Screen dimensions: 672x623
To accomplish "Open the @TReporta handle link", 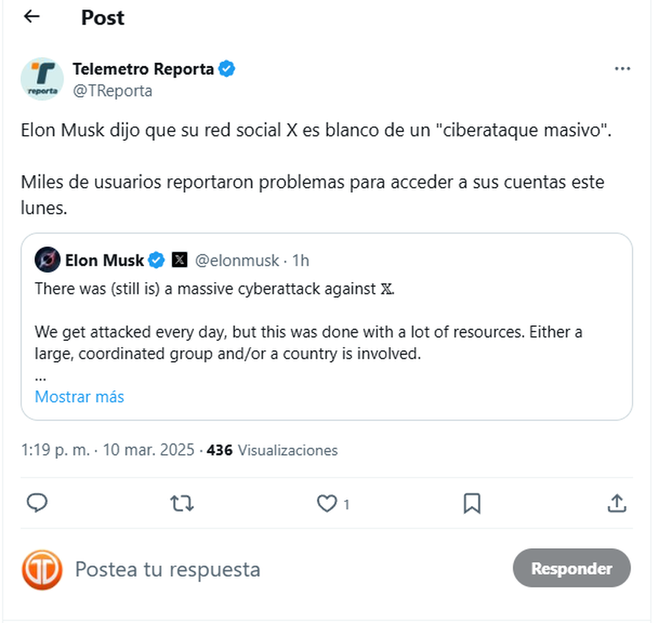I will pyautogui.click(x=112, y=90).
